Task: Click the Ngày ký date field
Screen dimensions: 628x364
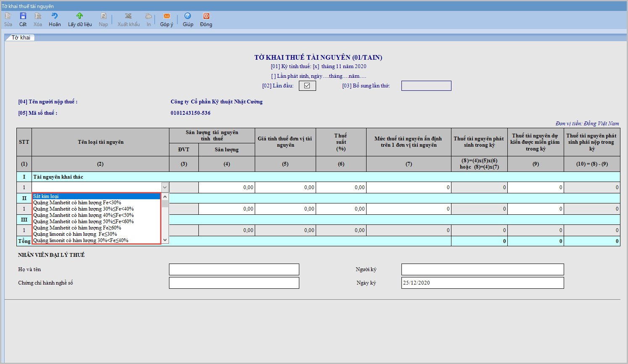Action: coord(482,283)
